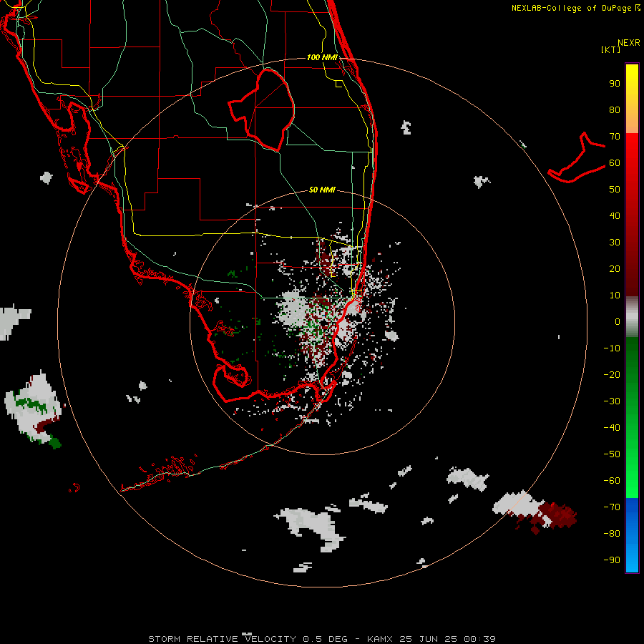Select the -20 value on velocity scale
Viewport: 644px width, 644px height.
[612, 374]
